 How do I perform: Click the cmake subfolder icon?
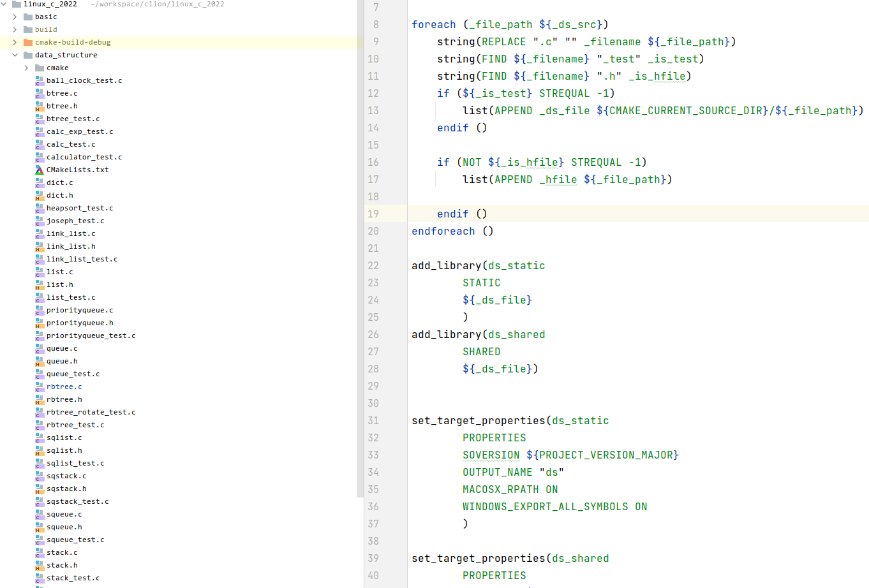[39, 68]
